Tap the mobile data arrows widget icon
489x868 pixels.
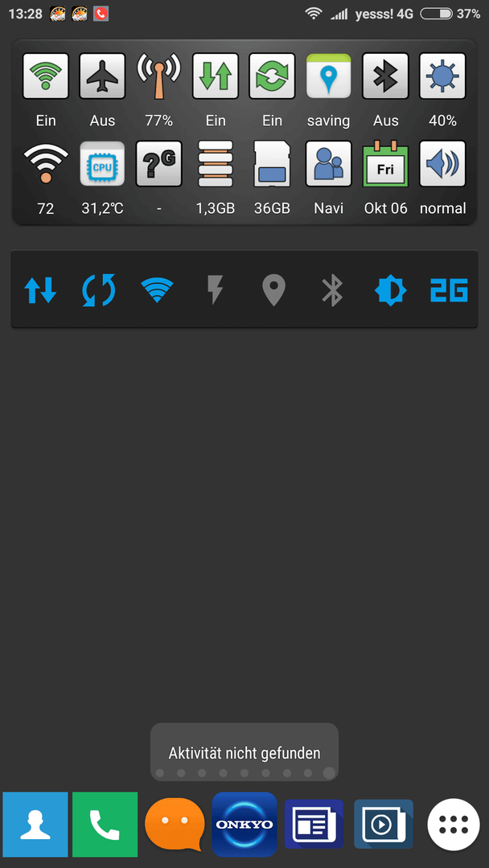click(216, 76)
